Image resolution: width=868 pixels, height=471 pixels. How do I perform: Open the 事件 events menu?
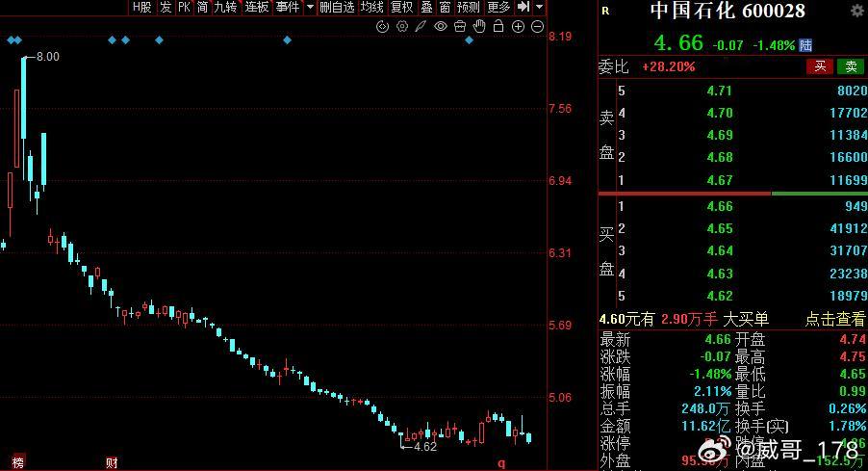[x=288, y=7]
